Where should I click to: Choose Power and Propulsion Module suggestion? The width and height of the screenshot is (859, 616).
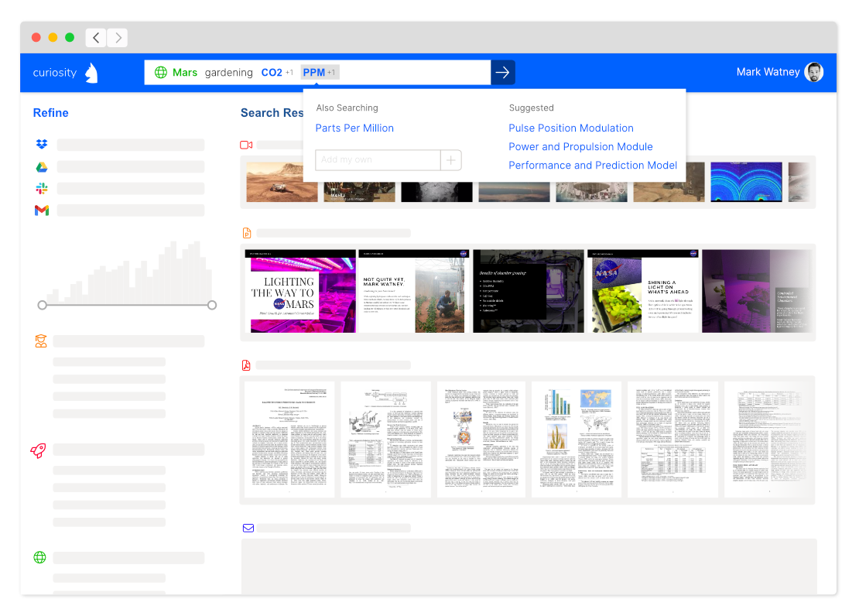coord(580,147)
